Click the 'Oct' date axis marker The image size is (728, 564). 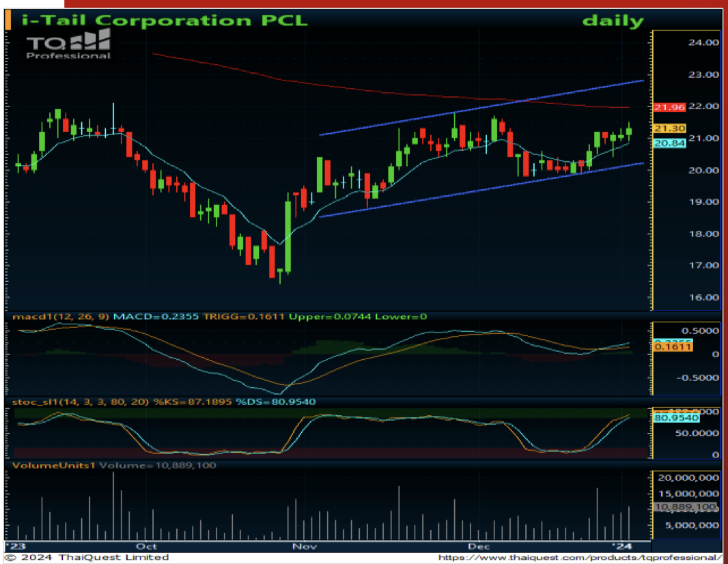[146, 546]
